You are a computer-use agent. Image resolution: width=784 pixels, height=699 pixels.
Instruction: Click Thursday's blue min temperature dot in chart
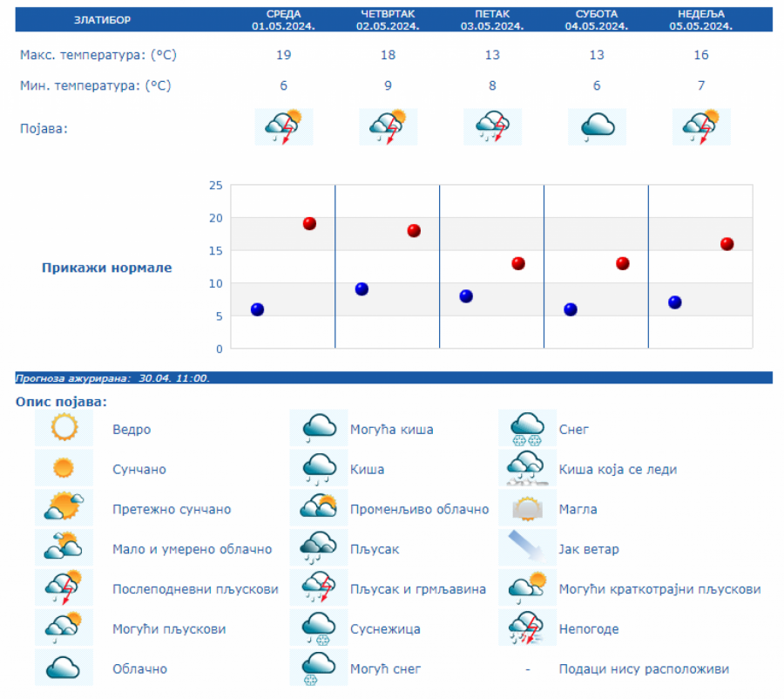tap(362, 289)
